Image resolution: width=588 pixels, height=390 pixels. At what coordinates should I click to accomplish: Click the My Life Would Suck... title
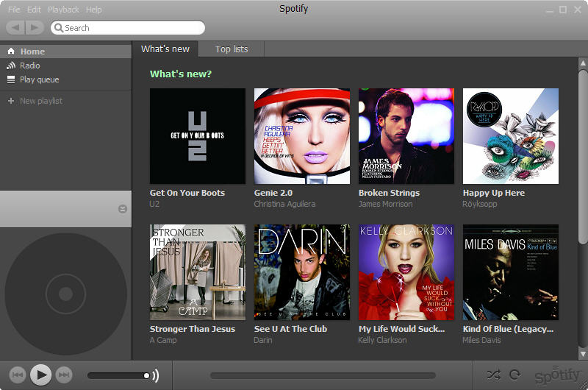point(401,329)
